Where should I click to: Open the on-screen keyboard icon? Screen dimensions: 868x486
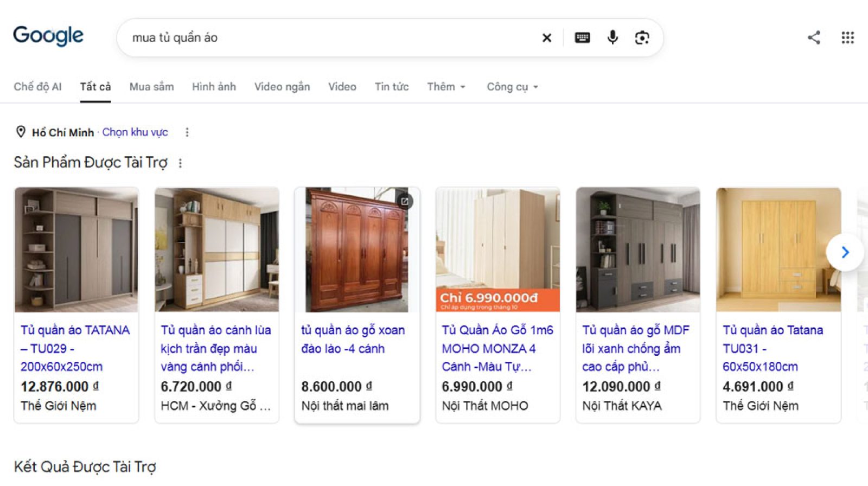(582, 37)
